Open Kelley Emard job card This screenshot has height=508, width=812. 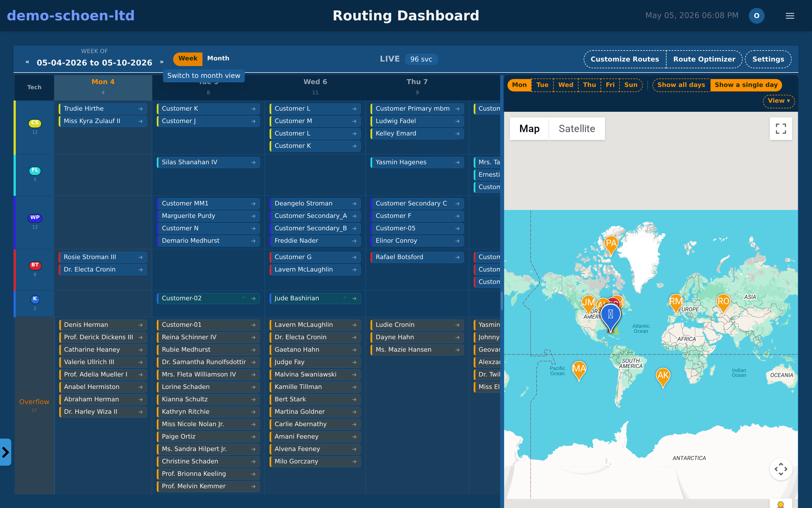click(x=417, y=134)
